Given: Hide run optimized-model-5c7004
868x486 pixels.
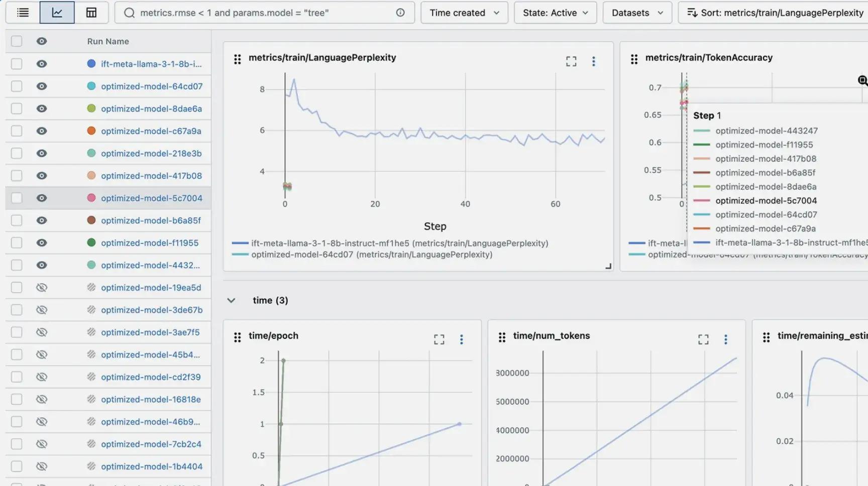Looking at the screenshot, I should coord(42,198).
